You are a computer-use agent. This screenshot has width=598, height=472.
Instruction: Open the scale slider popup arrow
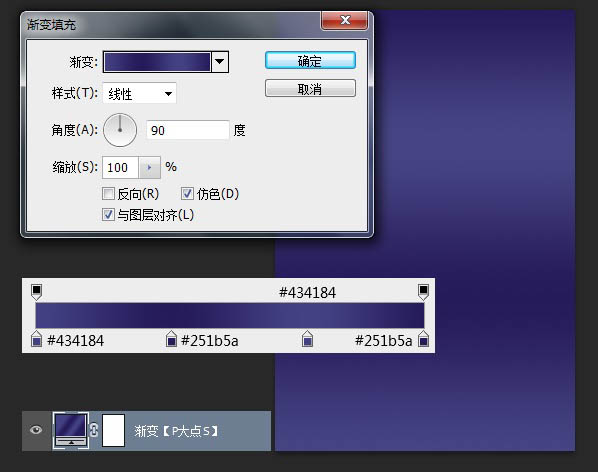(149, 167)
